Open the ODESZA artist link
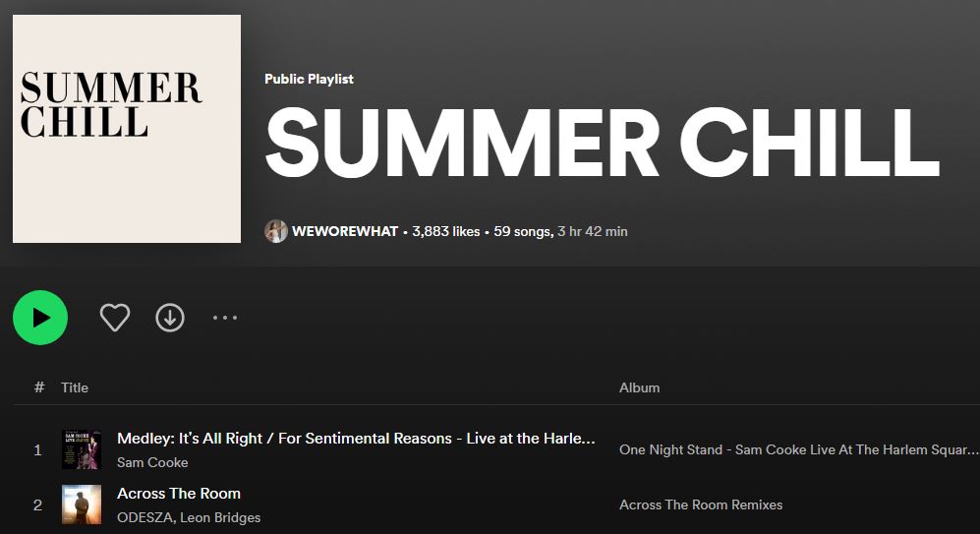This screenshot has width=980, height=534. [x=146, y=517]
